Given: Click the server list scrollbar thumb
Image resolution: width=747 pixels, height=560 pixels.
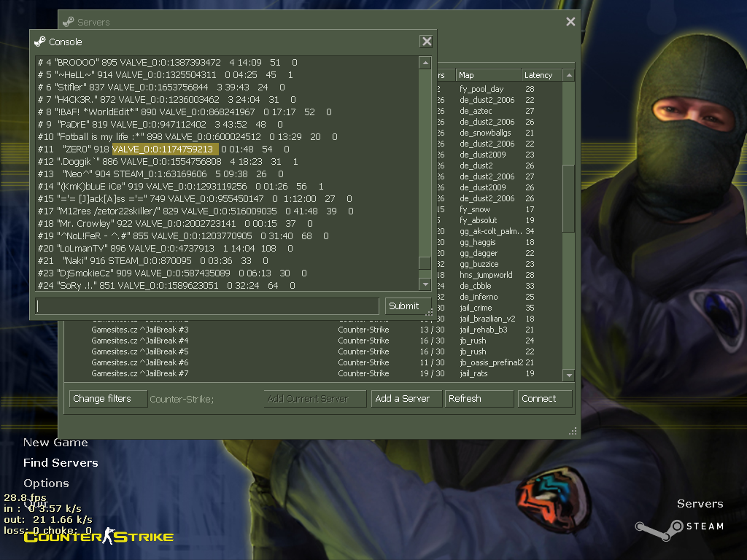Looking at the screenshot, I should (x=568, y=198).
